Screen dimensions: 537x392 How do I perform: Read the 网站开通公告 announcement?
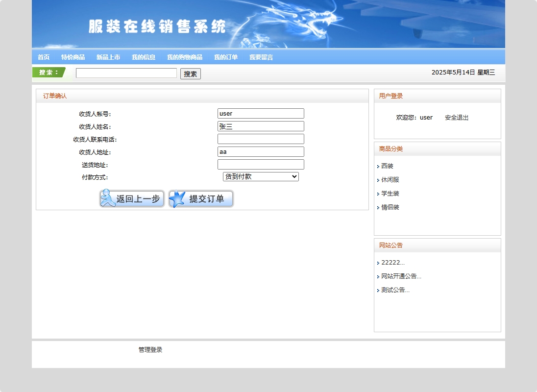[400, 276]
